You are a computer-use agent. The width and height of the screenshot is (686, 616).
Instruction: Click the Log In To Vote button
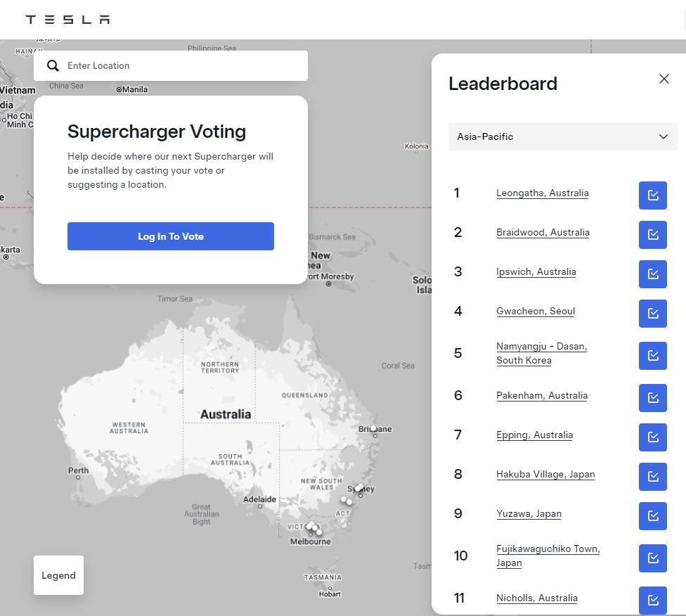pyautogui.click(x=171, y=236)
